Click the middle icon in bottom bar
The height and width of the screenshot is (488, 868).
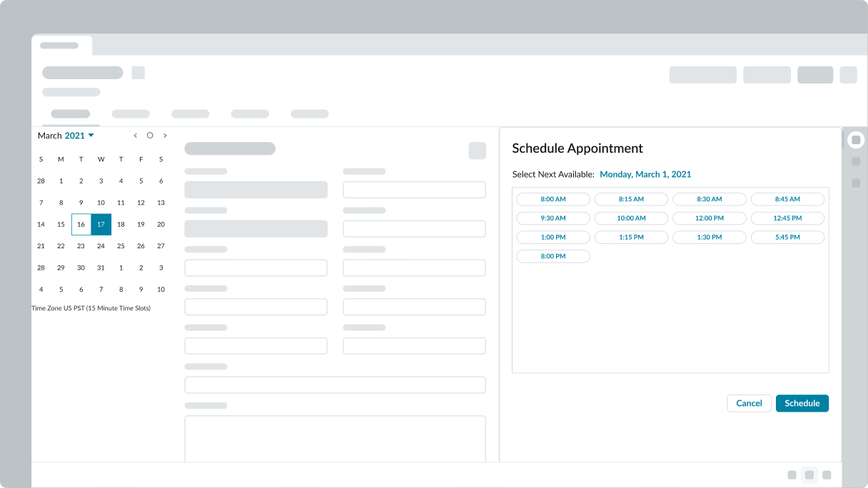809,475
